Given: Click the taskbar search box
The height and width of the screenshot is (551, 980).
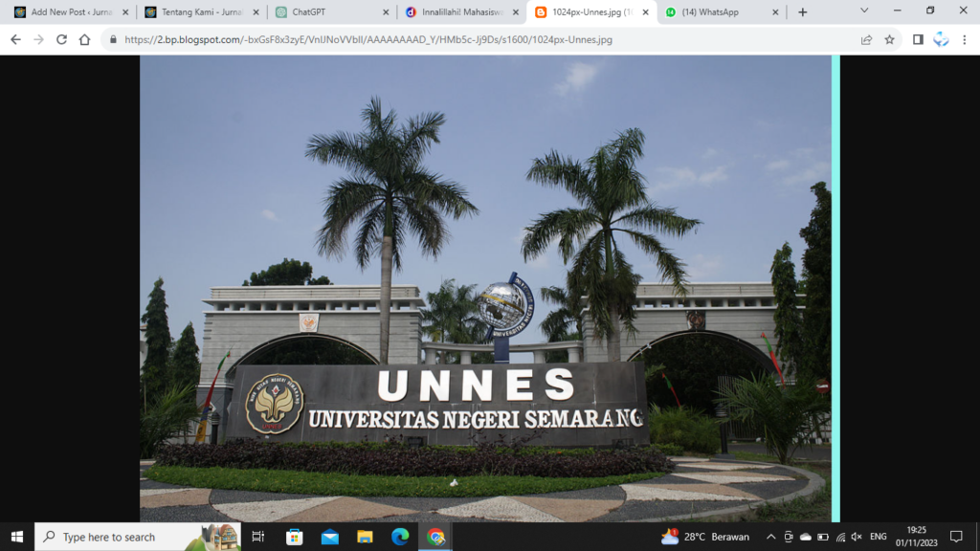Looking at the screenshot, I should 138,537.
